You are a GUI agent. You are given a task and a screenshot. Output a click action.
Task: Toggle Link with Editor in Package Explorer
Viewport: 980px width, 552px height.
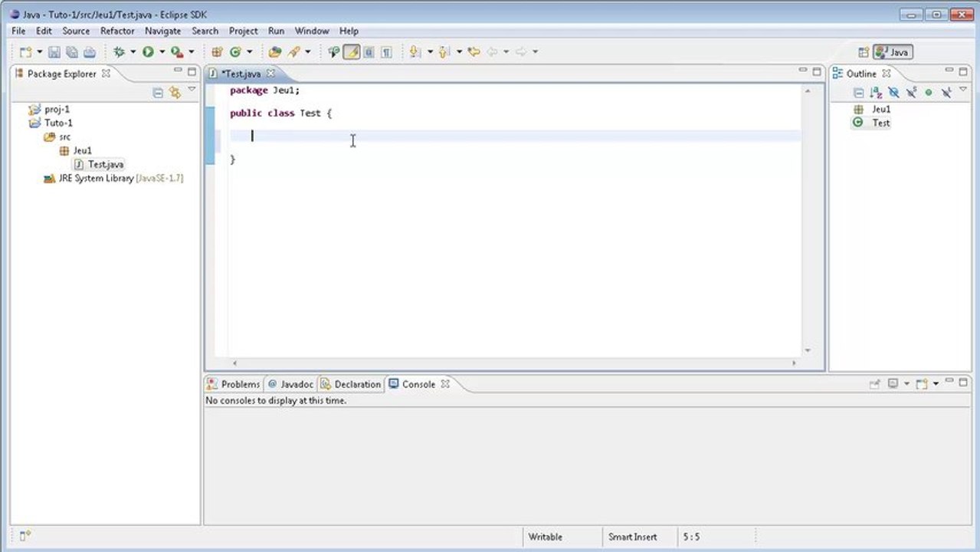click(x=175, y=92)
